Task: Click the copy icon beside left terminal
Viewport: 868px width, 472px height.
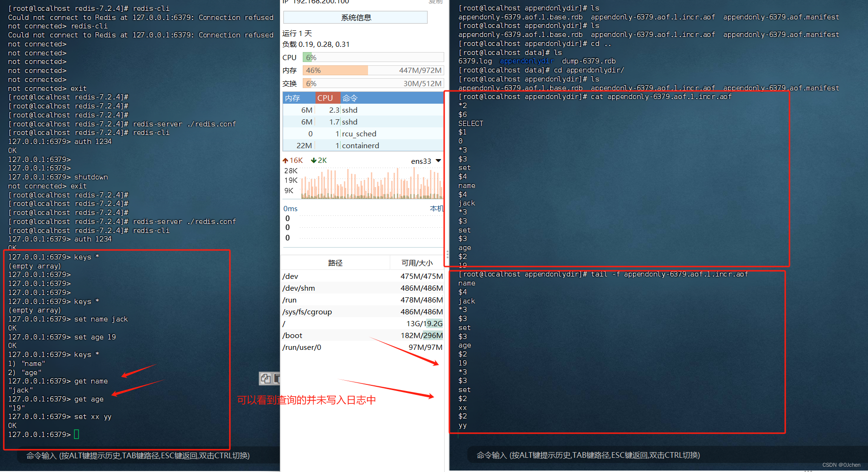Action: tap(265, 378)
